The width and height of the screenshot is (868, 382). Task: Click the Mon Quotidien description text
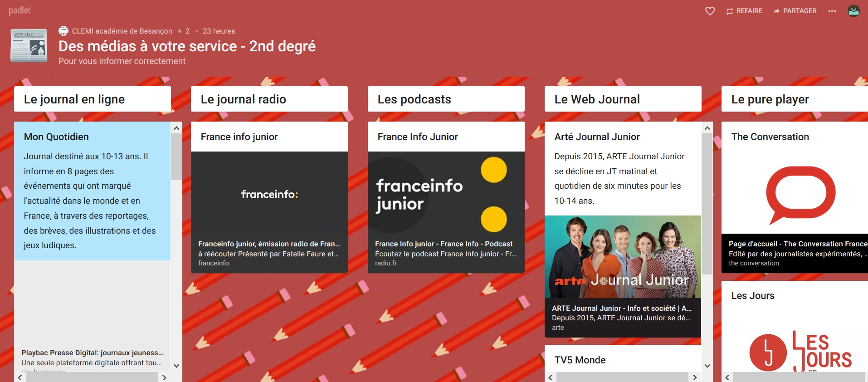coord(90,201)
